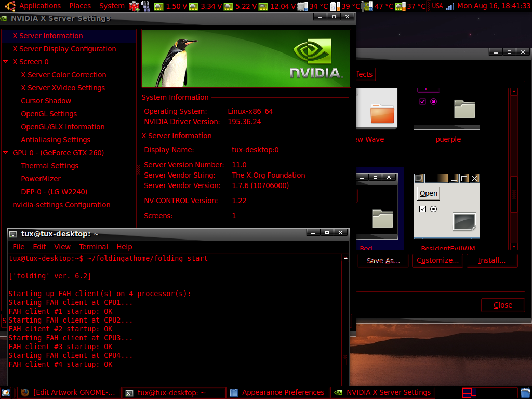Image resolution: width=532 pixels, height=399 pixels.
Task: Select OpenGL/GLX Information
Action: [x=63, y=127]
